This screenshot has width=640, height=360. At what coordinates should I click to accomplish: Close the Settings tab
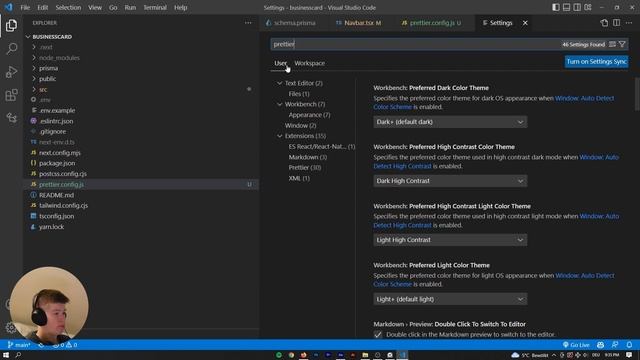point(525,23)
